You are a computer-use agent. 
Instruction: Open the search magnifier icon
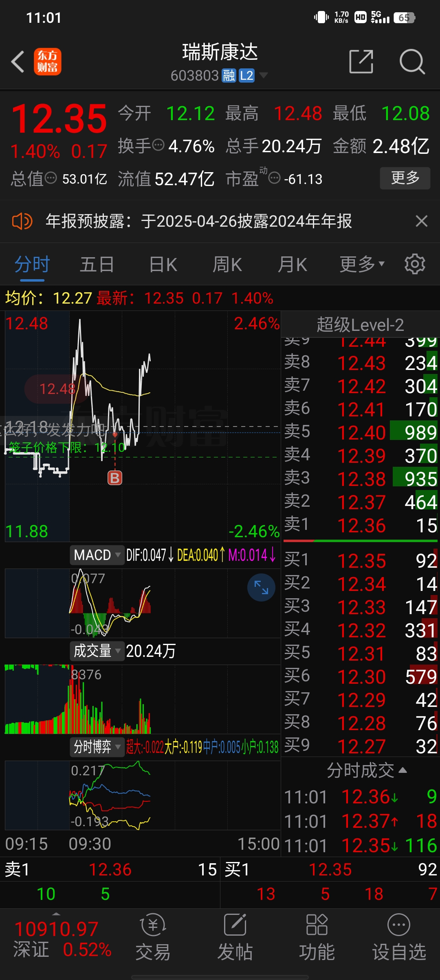tap(412, 62)
